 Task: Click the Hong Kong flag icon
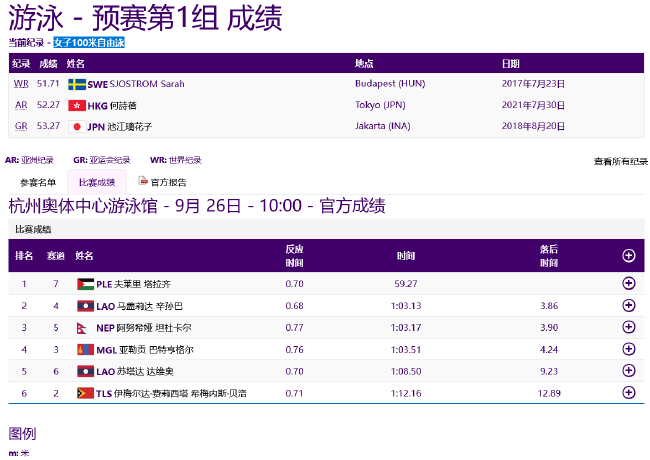(76, 105)
